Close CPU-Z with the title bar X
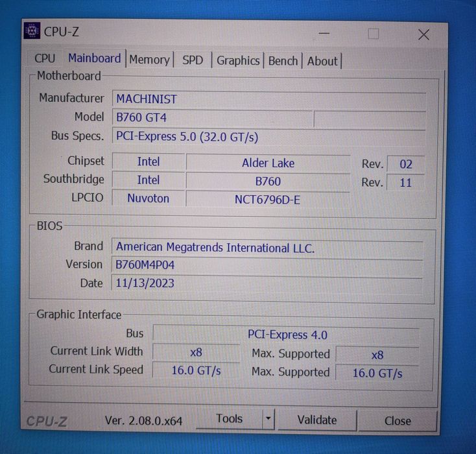 pyautogui.click(x=423, y=34)
